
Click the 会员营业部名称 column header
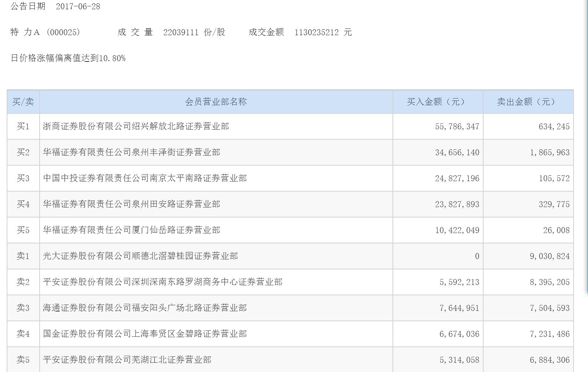[216, 102]
